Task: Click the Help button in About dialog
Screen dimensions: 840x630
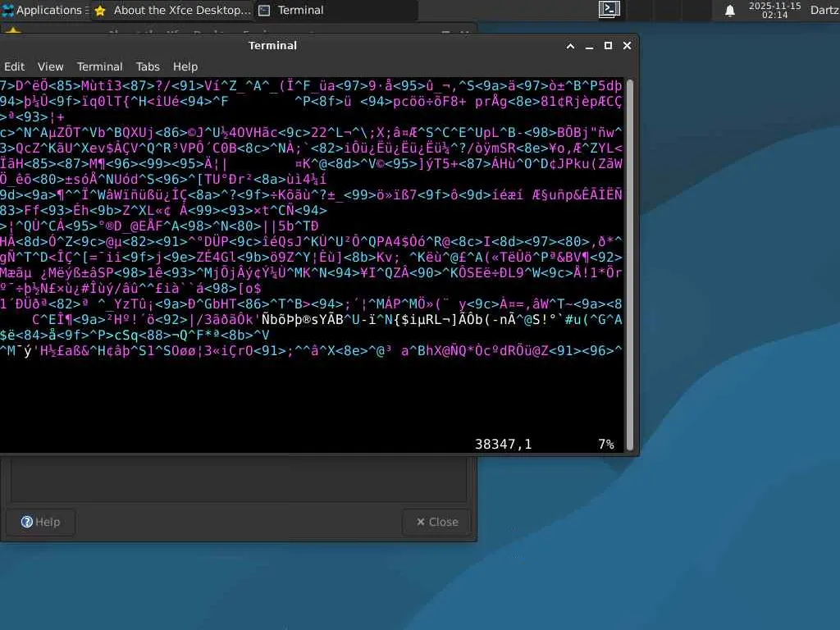Action: (41, 522)
